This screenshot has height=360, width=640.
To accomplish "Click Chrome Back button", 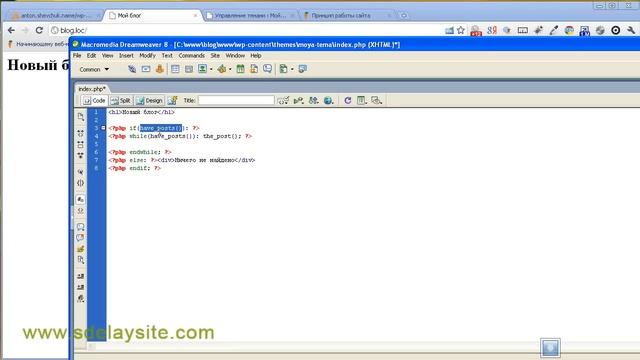I will 11,30.
